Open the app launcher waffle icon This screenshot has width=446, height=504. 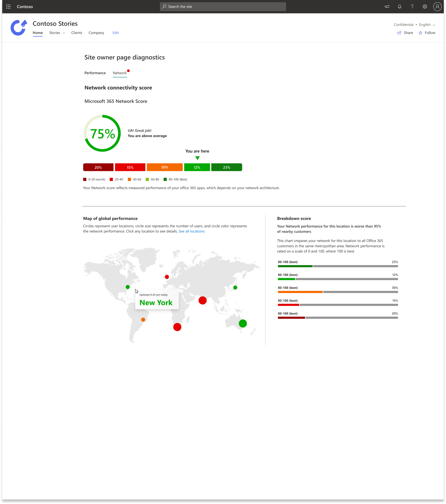click(8, 7)
